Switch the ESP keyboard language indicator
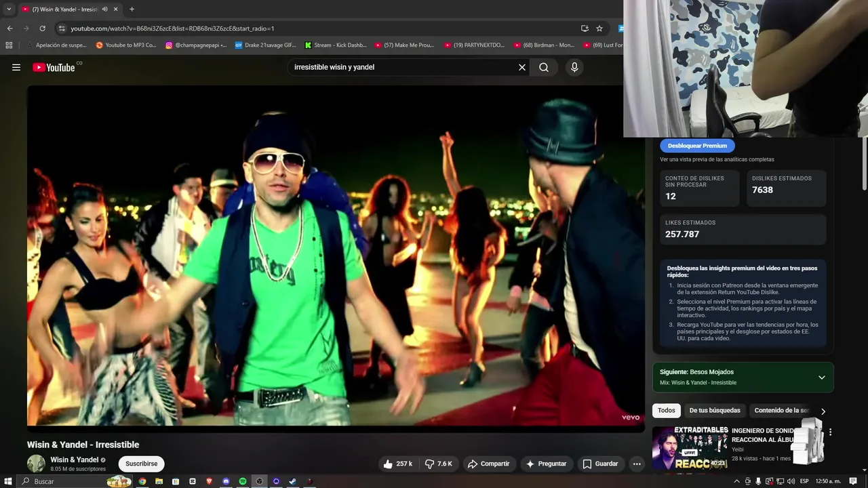 click(x=804, y=481)
